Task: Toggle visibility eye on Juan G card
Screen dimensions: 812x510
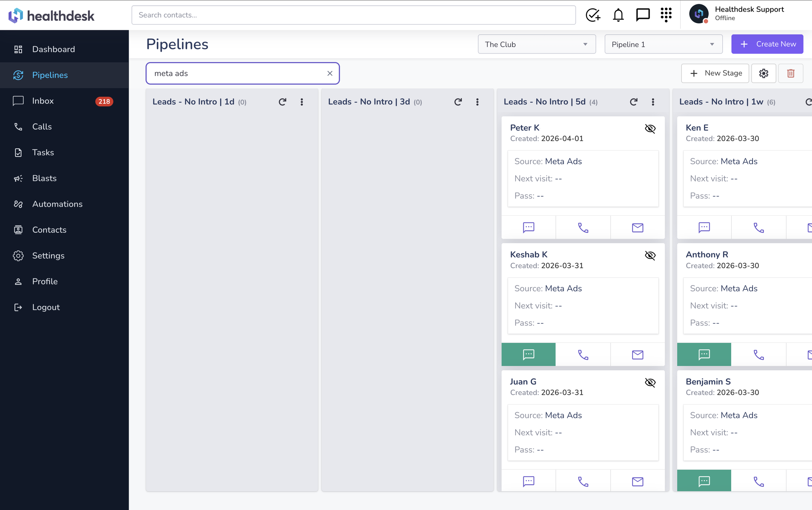Action: click(650, 383)
